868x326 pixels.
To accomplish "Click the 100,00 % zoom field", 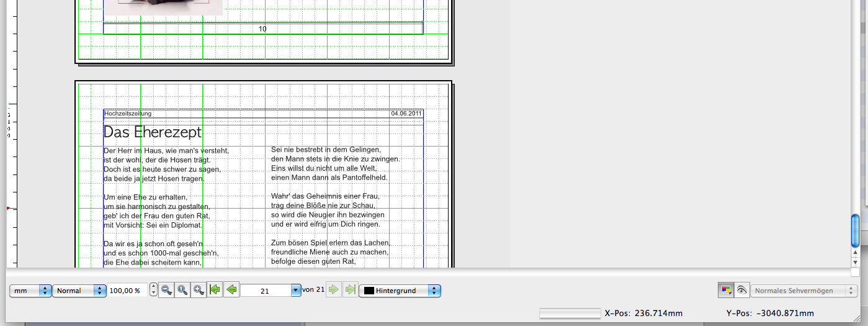I will coord(128,291).
